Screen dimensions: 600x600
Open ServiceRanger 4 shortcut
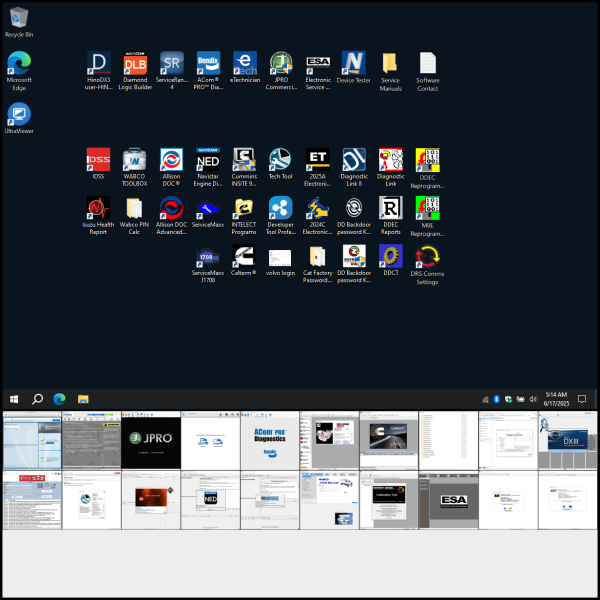click(x=172, y=71)
